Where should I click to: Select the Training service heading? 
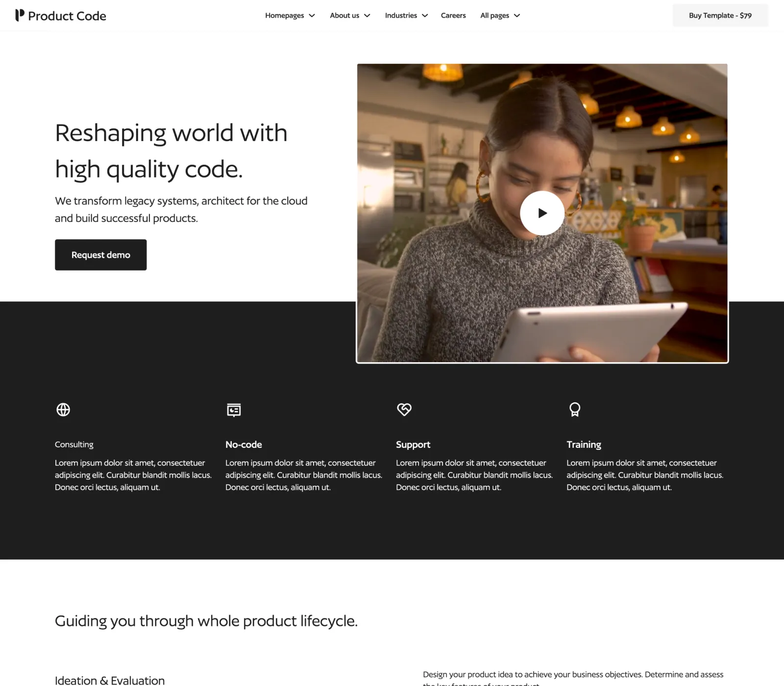pyautogui.click(x=584, y=444)
